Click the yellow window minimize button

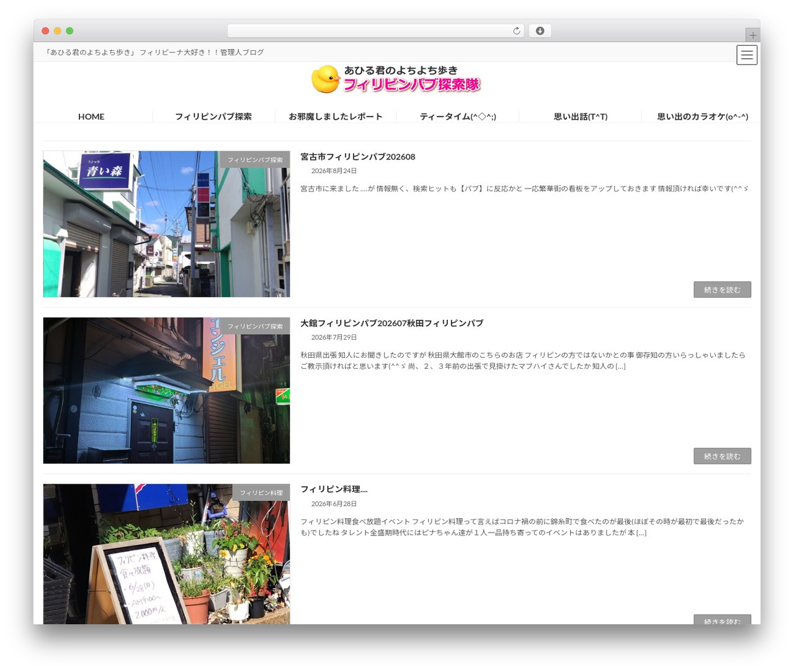[57, 31]
